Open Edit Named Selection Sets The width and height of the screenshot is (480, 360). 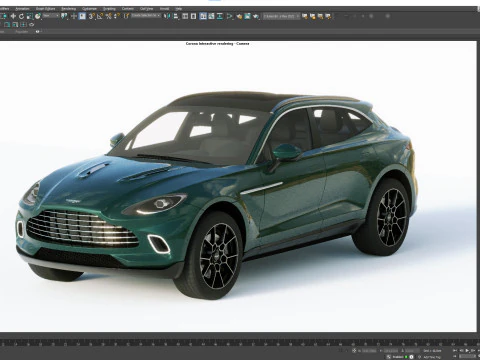point(126,16)
